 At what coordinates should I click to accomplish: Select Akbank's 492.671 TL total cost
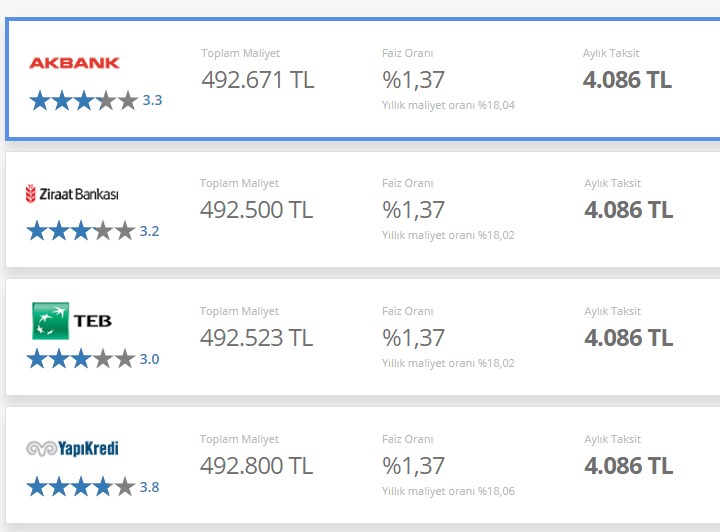(x=258, y=80)
